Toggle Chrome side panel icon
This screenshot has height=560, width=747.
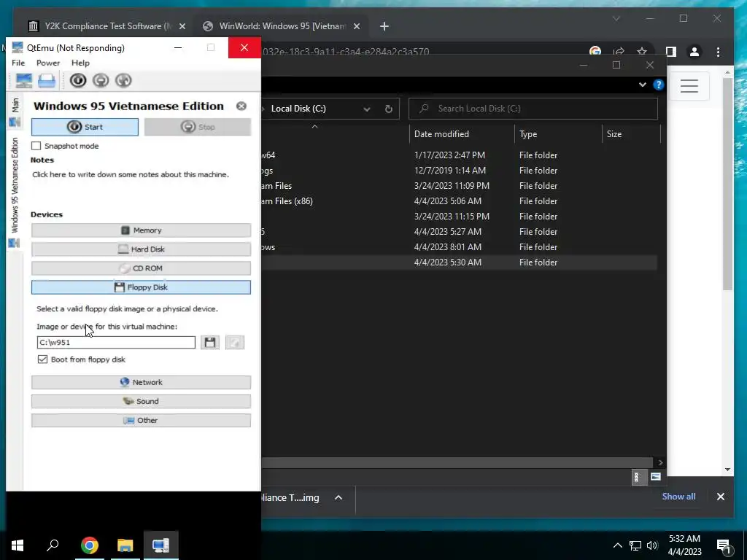pos(671,52)
